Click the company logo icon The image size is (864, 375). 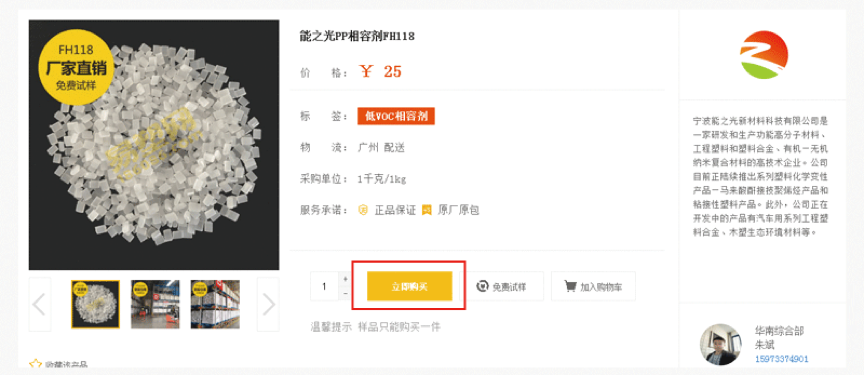(763, 55)
